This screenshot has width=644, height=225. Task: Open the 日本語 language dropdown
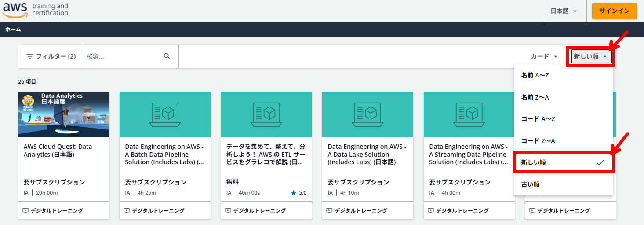(x=564, y=11)
